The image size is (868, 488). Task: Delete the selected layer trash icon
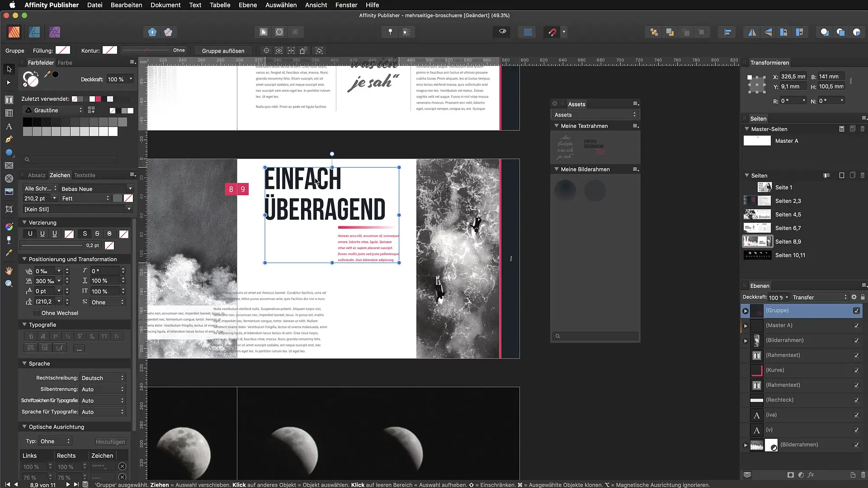[x=863, y=475]
